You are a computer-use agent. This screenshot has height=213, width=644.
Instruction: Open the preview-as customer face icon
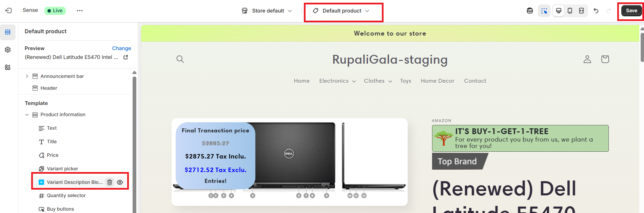tap(530, 11)
